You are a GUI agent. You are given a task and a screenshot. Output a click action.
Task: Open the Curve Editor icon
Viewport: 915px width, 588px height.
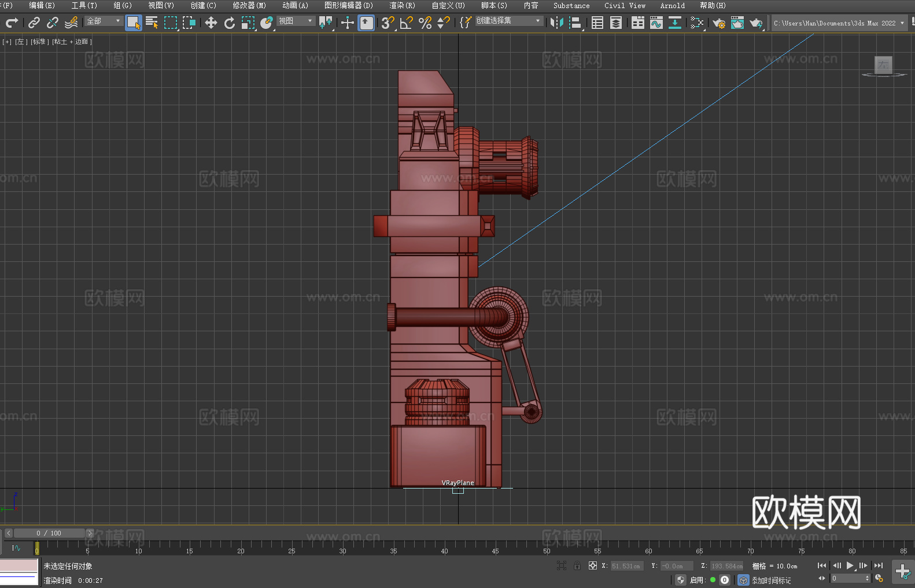(x=656, y=23)
